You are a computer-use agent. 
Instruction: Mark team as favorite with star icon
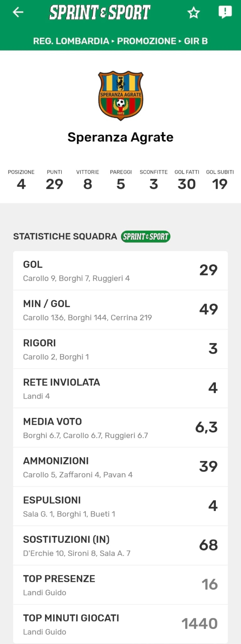pos(193,13)
